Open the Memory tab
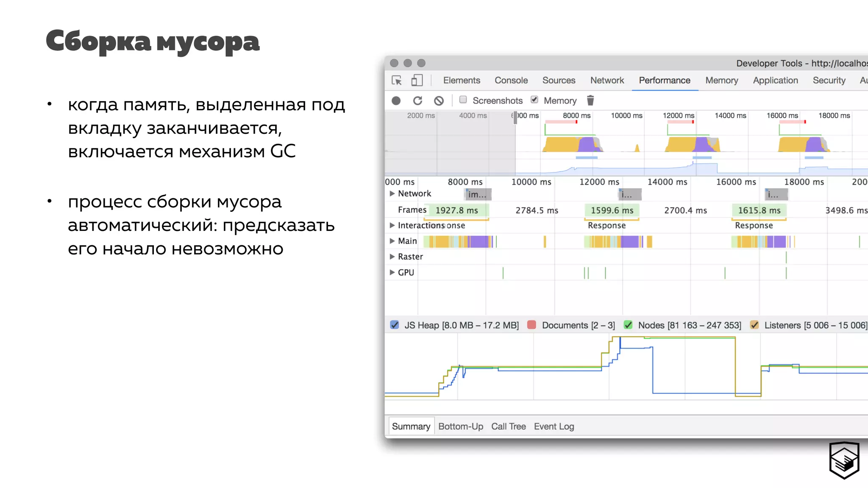This screenshot has height=488, width=868. coord(722,80)
